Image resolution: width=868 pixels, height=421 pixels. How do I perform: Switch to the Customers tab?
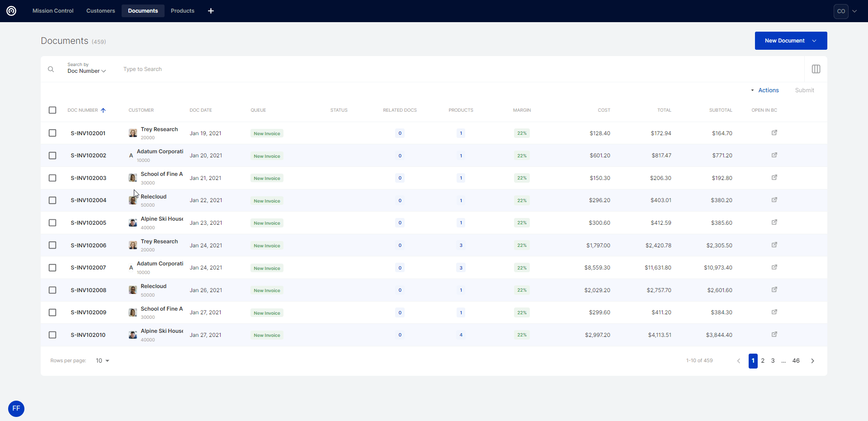(x=100, y=11)
